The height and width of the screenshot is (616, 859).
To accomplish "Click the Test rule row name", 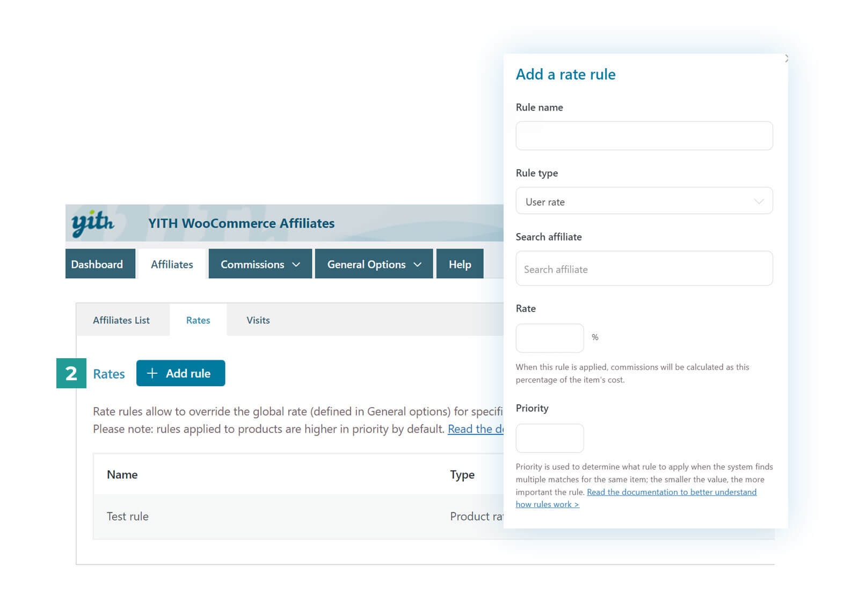I will coord(128,517).
